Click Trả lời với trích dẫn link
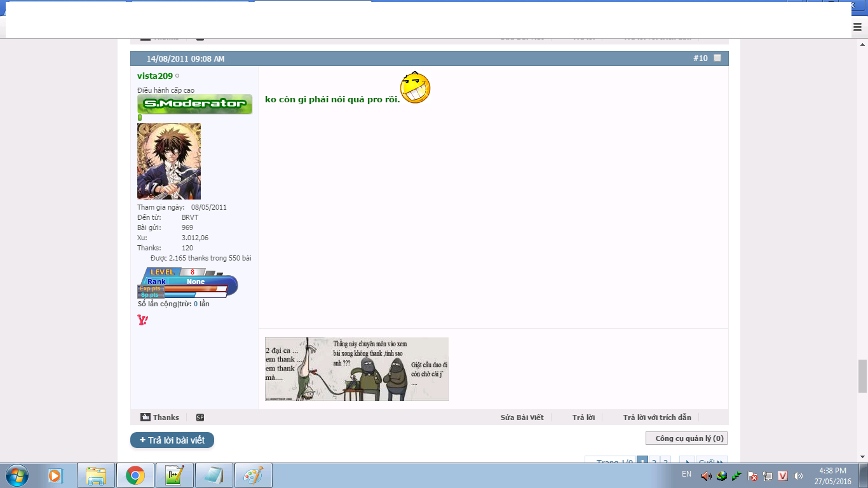 coord(656,417)
